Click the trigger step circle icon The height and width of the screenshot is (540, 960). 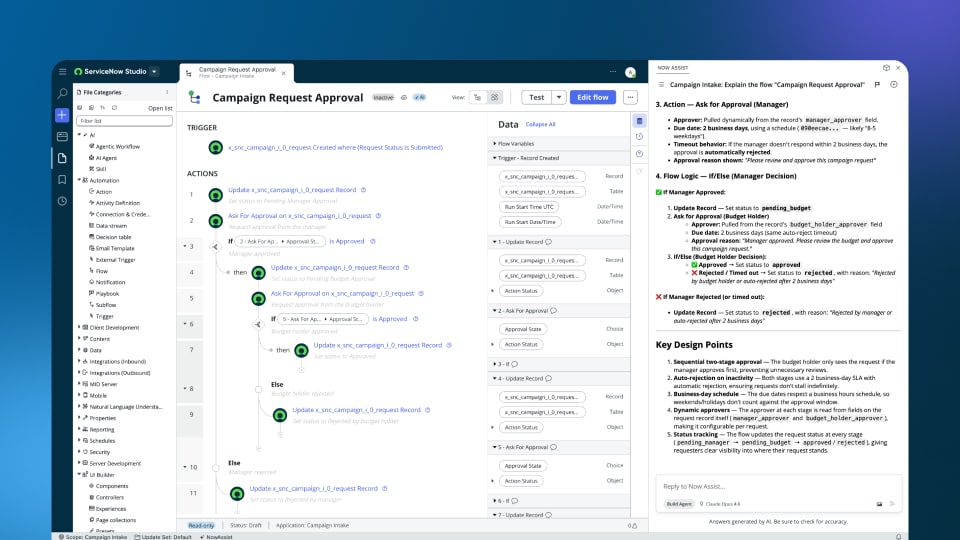pos(216,147)
